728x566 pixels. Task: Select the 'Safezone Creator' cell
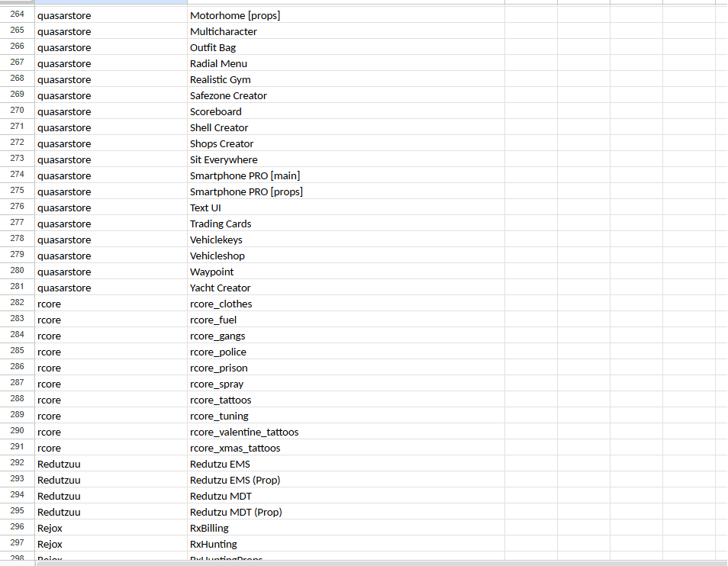coord(346,95)
